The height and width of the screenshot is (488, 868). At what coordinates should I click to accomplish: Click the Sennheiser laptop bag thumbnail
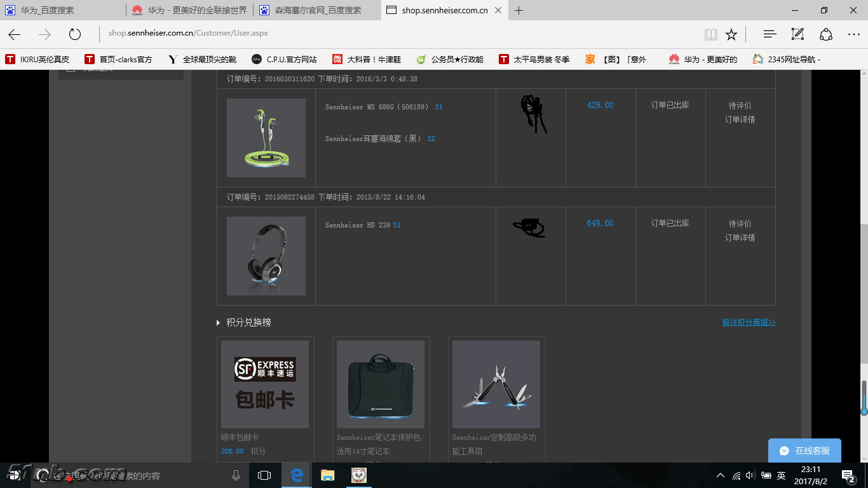click(381, 384)
